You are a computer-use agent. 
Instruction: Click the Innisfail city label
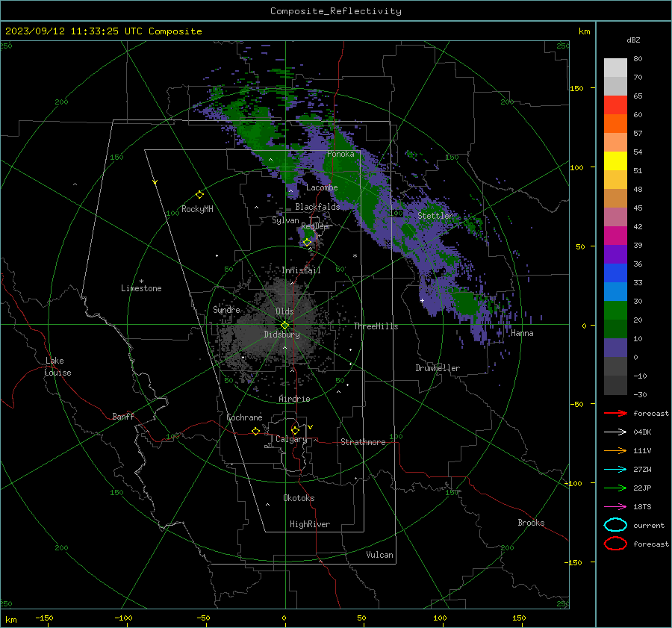tap(301, 270)
